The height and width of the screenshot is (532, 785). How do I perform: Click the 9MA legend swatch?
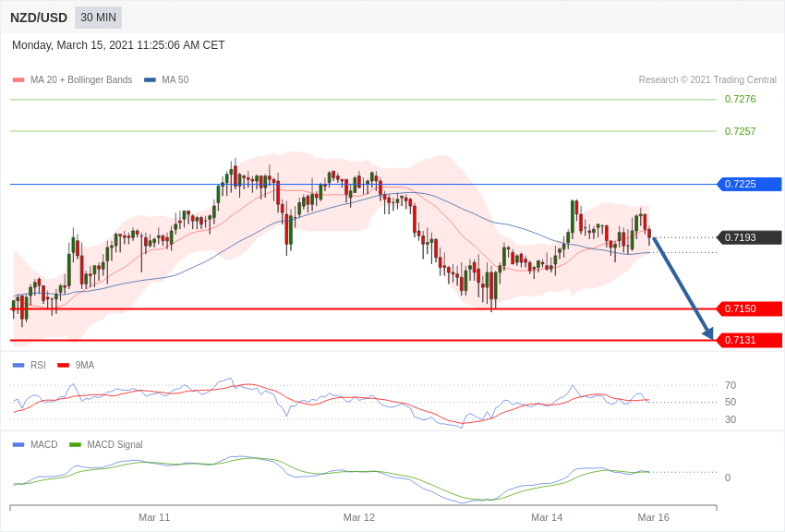pos(63,366)
